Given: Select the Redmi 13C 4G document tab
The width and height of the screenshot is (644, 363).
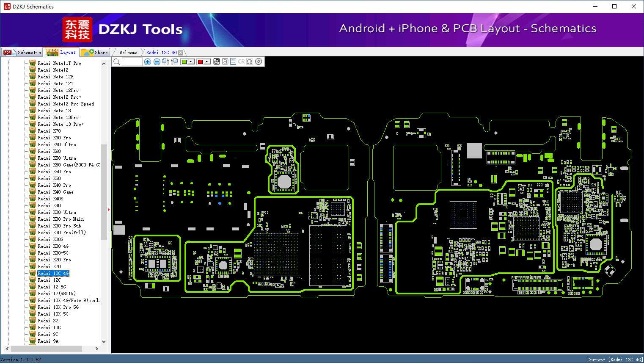Looking at the screenshot, I should (x=161, y=53).
